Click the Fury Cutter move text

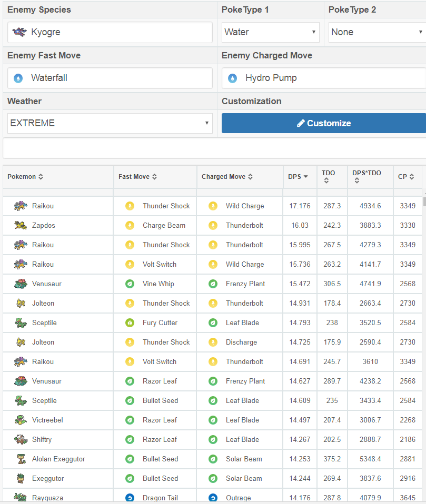click(160, 322)
